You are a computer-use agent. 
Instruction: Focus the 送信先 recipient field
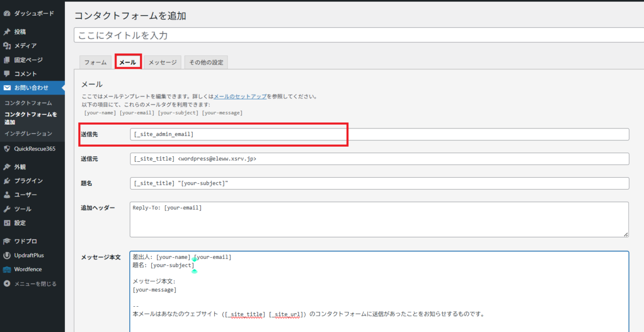click(x=379, y=134)
